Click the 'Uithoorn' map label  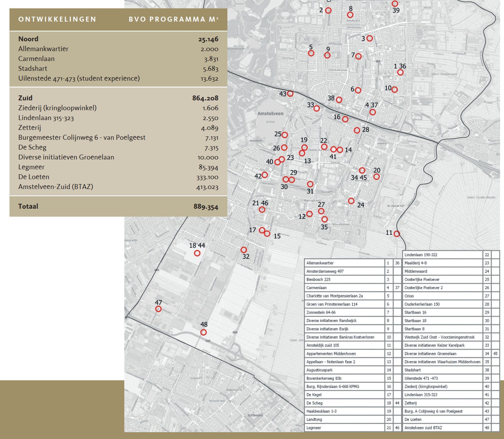(255, 415)
